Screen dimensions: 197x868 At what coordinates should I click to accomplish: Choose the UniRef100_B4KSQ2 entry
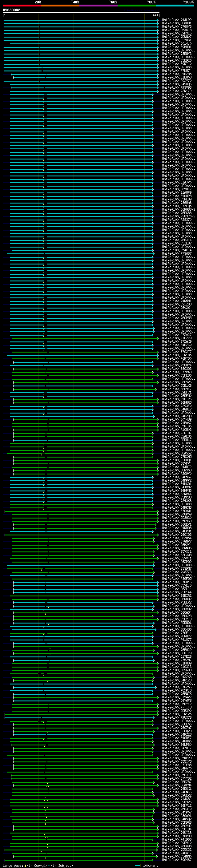(176, 819)
